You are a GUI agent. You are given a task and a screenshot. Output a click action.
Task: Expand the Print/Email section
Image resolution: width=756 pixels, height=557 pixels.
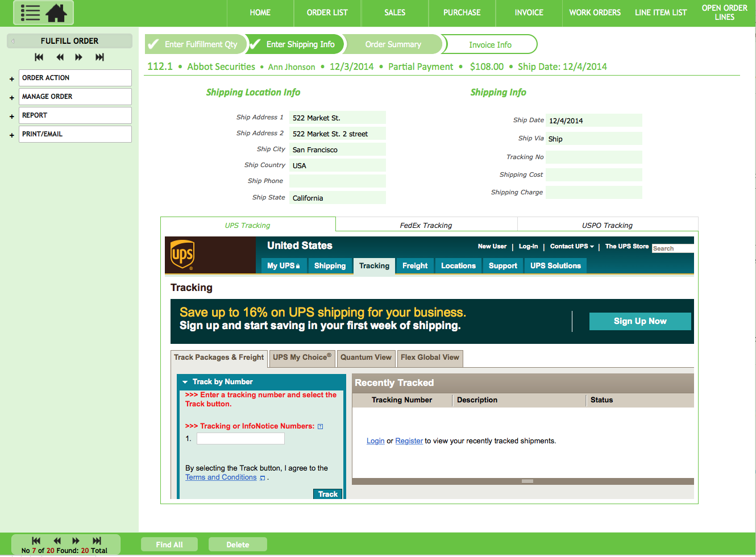(x=11, y=135)
